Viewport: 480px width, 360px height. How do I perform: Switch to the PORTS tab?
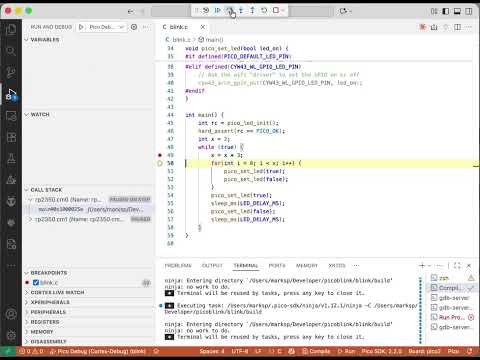point(277,266)
